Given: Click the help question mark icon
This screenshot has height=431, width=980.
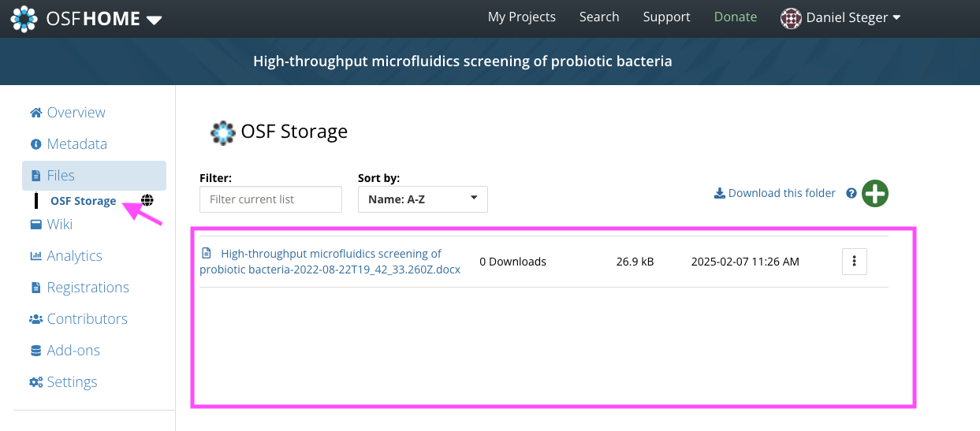Looking at the screenshot, I should [851, 193].
